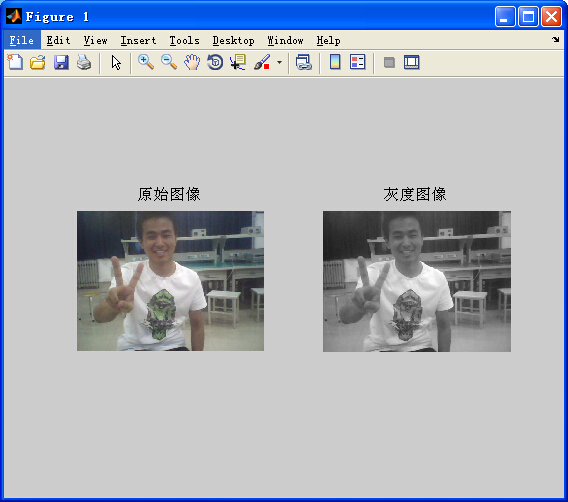Click the dock figure arrow in the menu bar
The width and height of the screenshot is (568, 502).
[x=556, y=39]
